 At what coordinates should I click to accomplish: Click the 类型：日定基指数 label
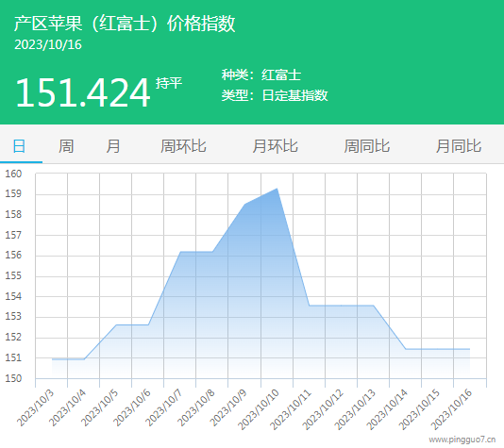point(275,95)
